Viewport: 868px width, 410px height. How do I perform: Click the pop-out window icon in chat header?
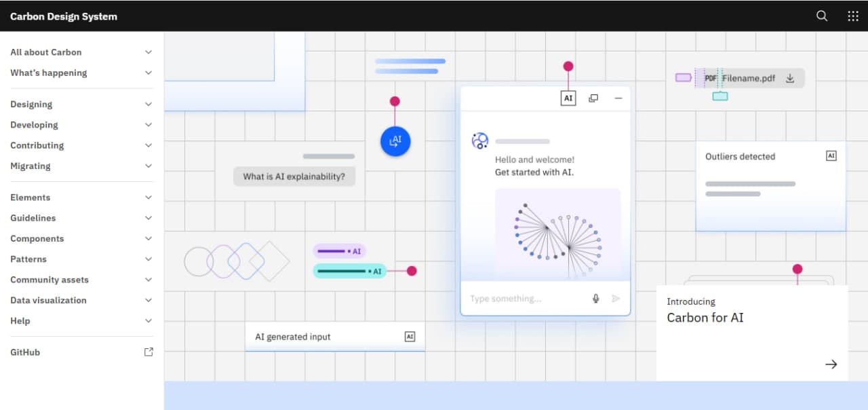[593, 98]
